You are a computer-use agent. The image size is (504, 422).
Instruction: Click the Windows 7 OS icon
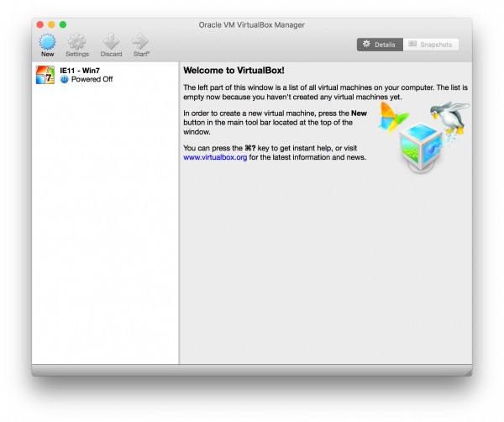click(x=45, y=75)
